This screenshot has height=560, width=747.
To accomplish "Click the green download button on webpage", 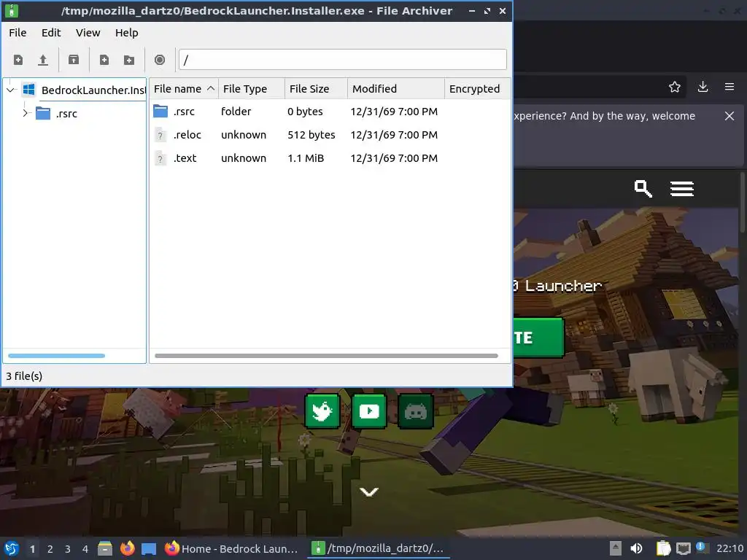I will click(x=539, y=338).
